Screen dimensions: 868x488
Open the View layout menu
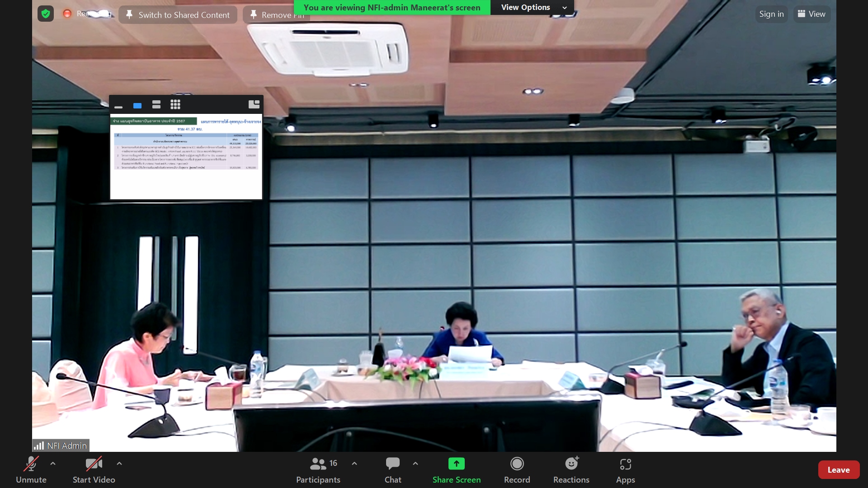[x=811, y=14]
